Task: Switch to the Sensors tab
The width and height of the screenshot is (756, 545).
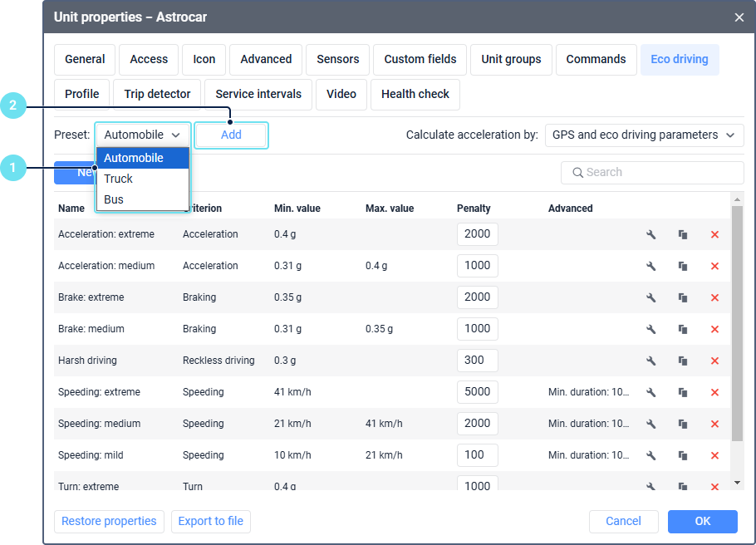Action: click(338, 60)
